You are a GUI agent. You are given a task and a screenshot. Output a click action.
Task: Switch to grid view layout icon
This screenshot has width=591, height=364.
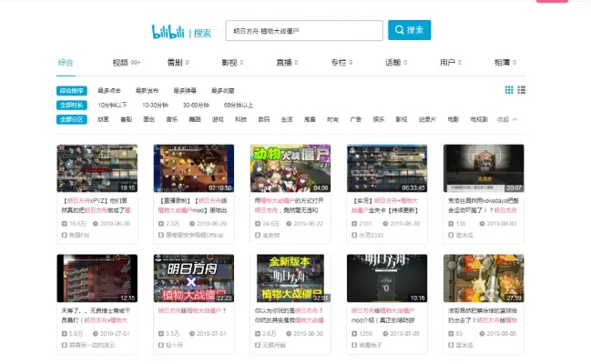[509, 90]
